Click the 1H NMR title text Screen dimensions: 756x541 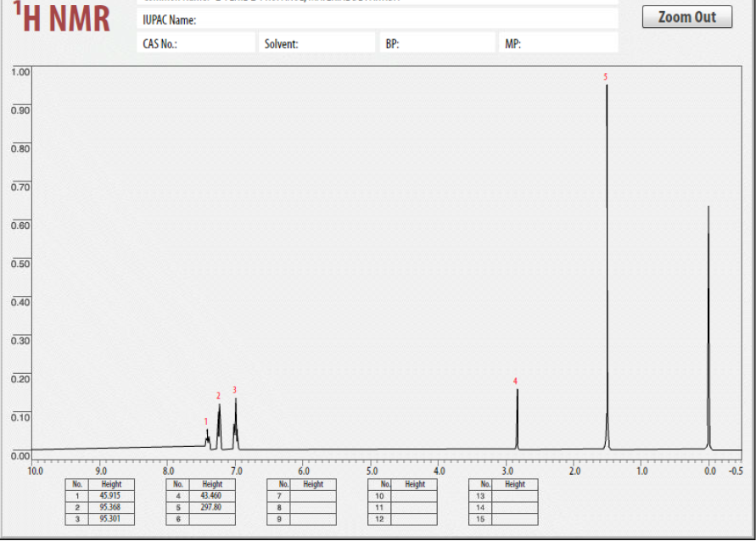tap(59, 16)
